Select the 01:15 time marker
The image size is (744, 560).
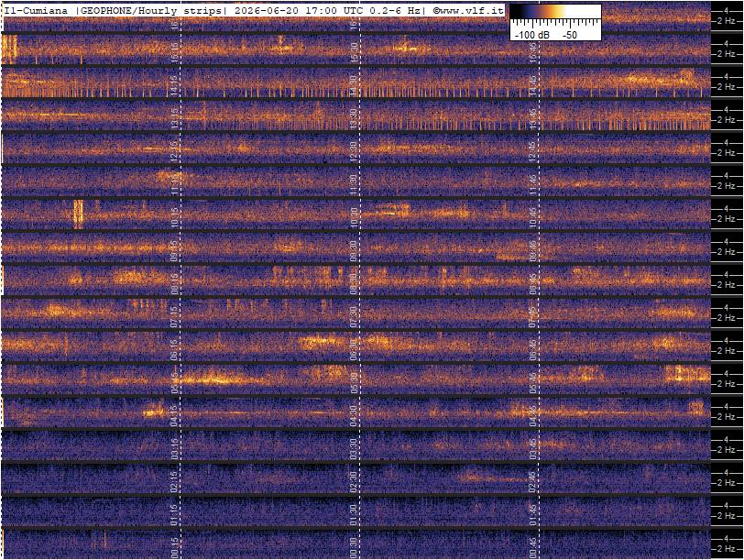pyautogui.click(x=174, y=515)
